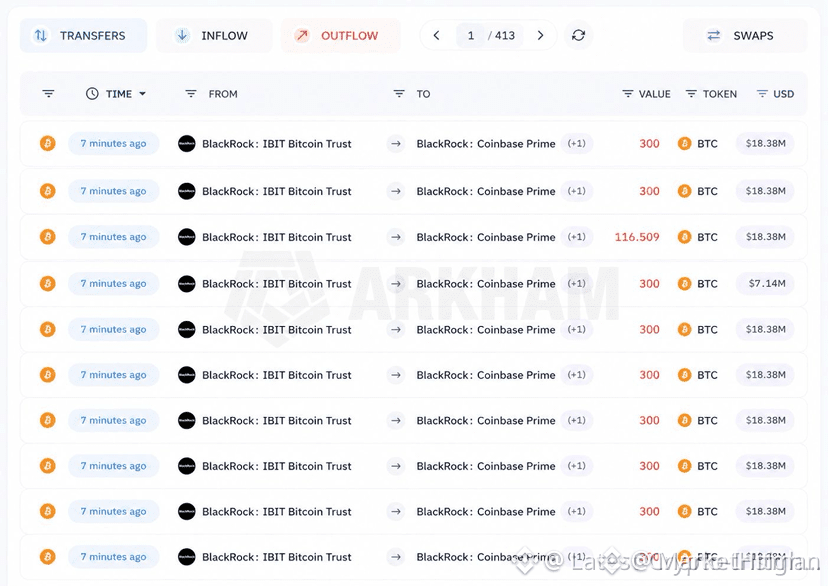Open Coinbase Prime in the 116.509 row
The image size is (828, 586).
486,237
